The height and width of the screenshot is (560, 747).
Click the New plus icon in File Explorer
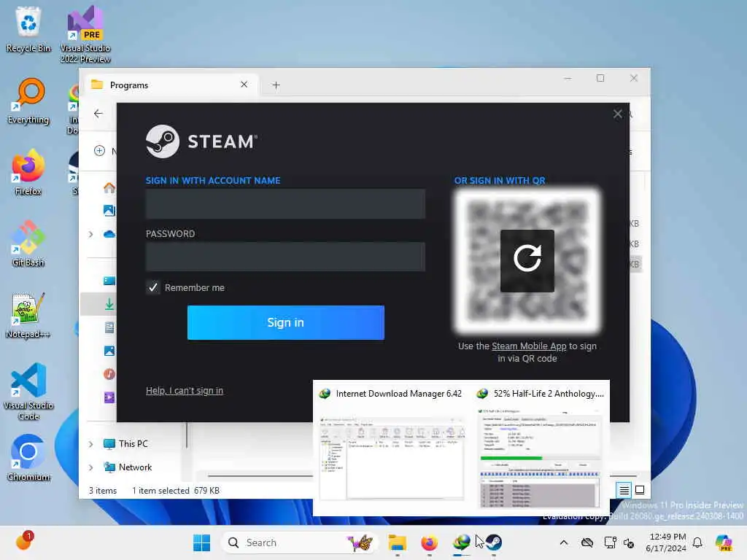99,151
